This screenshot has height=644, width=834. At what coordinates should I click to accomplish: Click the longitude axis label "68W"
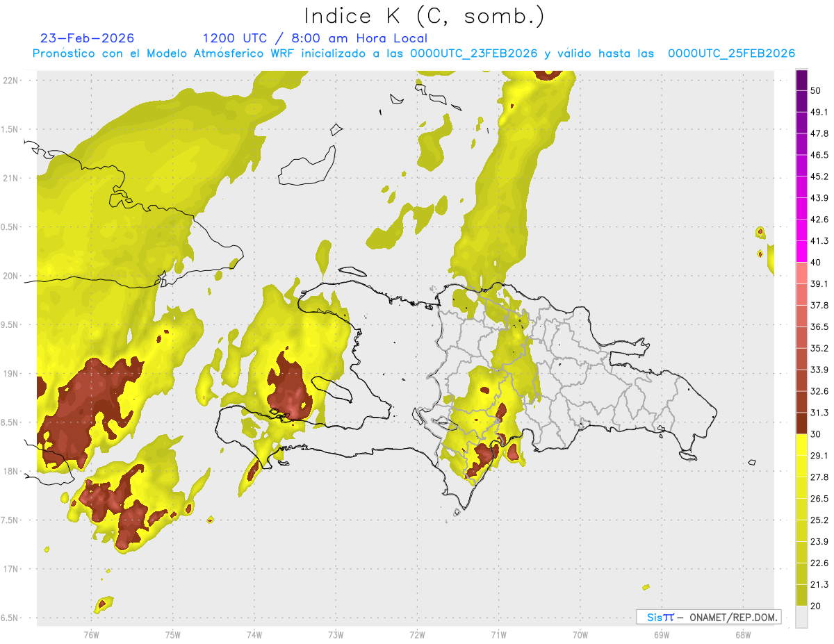coord(743,634)
